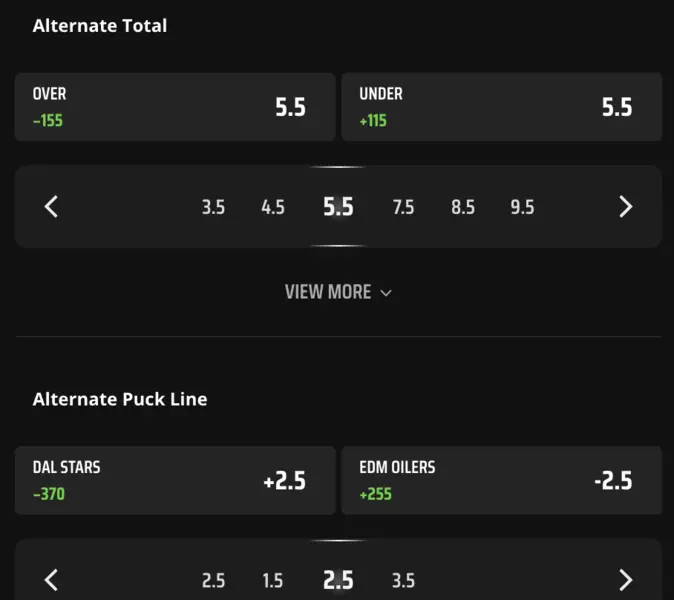Switch the total line to 9.5

coord(522,207)
